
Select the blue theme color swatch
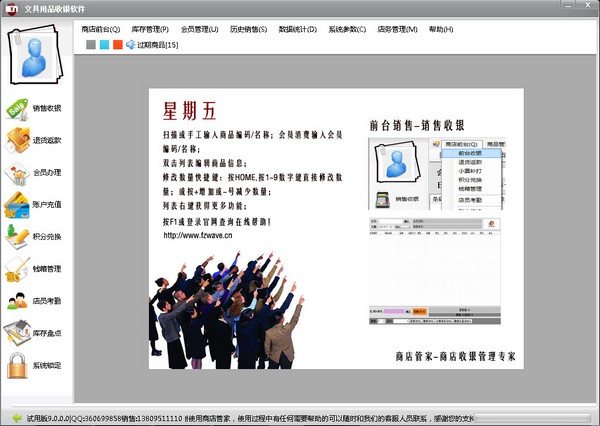click(104, 45)
